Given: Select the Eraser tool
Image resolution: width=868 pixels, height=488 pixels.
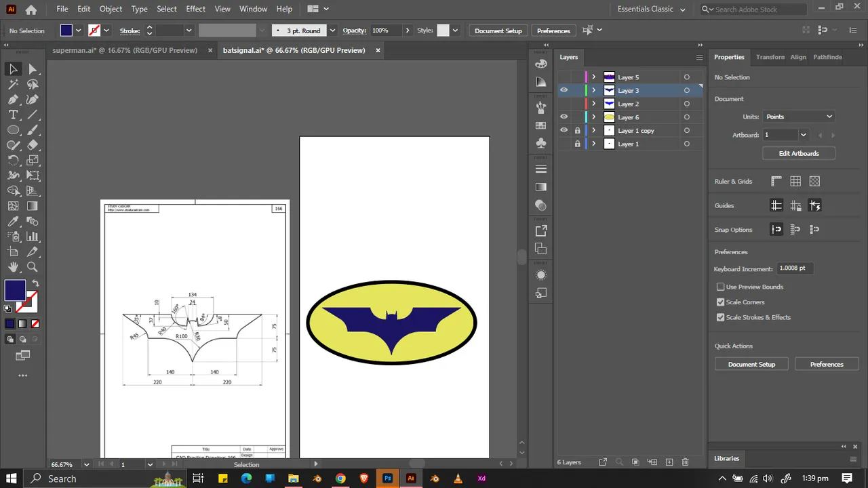Looking at the screenshot, I should pyautogui.click(x=33, y=145).
